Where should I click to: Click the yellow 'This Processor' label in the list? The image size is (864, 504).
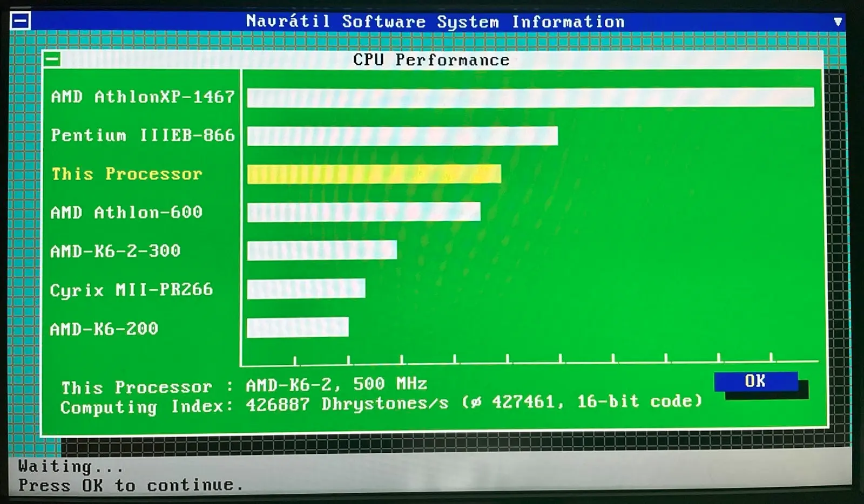pyautogui.click(x=127, y=174)
